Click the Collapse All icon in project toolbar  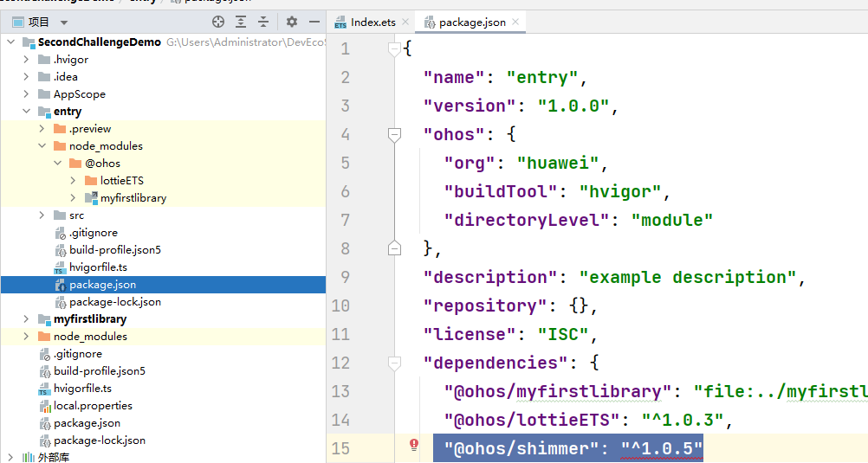point(263,22)
